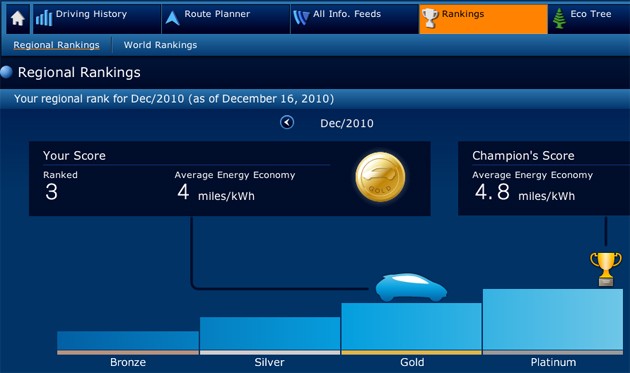
Task: Click the bar chart icon on Driving History
Action: tap(44, 18)
